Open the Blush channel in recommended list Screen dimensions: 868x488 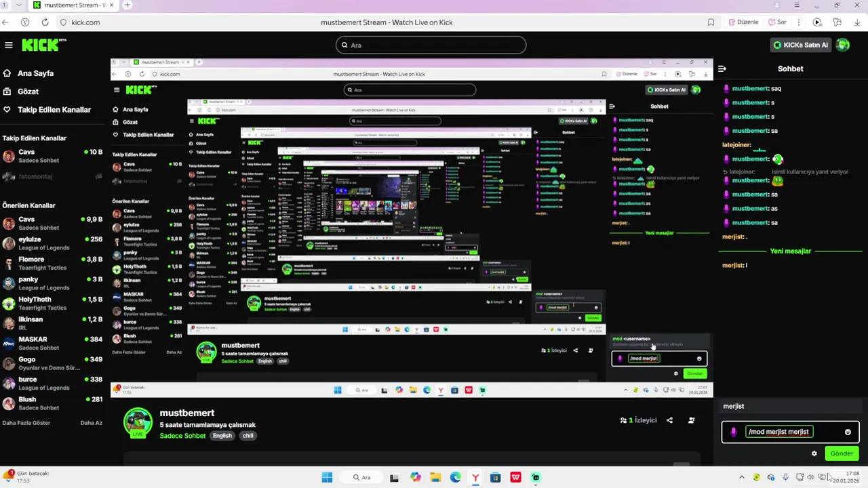click(53, 403)
